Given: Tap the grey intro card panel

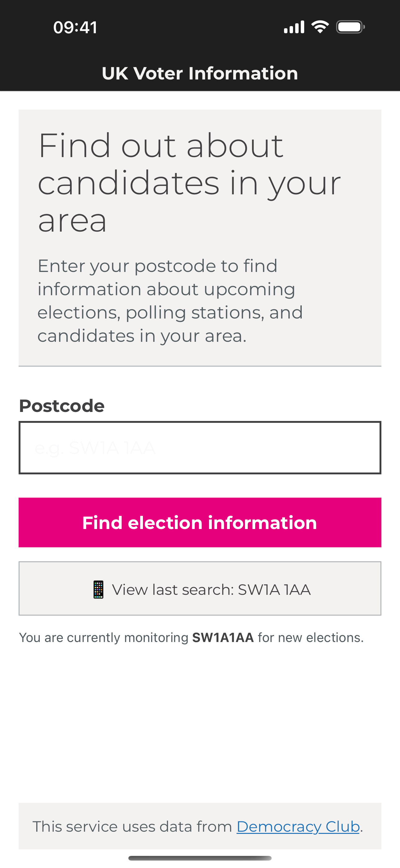Looking at the screenshot, I should tap(200, 237).
